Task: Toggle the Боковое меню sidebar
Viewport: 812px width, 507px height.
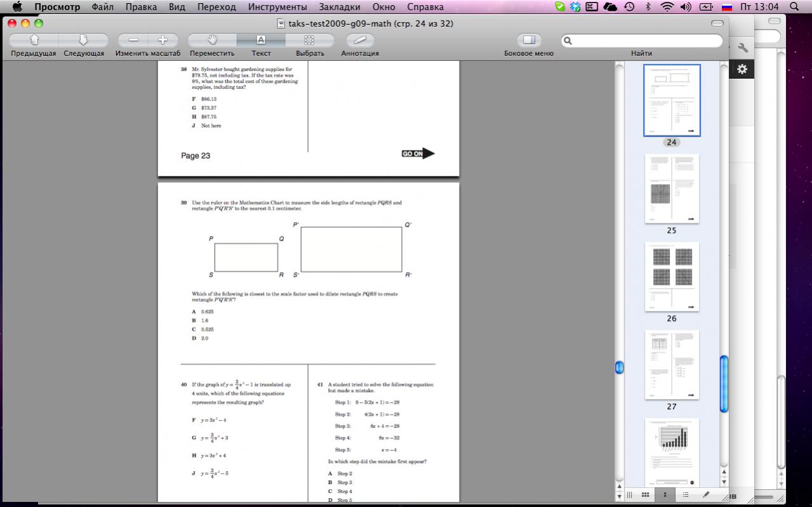Action: (528, 40)
